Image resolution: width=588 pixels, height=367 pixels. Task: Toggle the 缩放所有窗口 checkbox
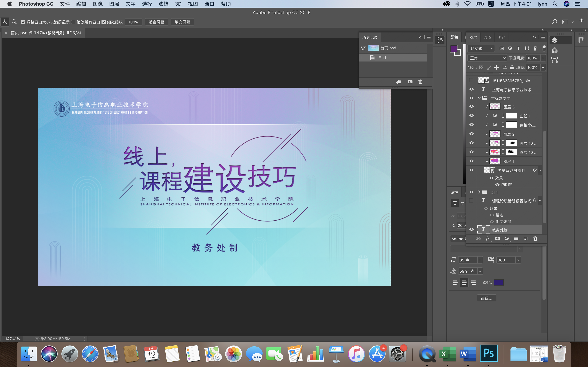pyautogui.click(x=73, y=22)
